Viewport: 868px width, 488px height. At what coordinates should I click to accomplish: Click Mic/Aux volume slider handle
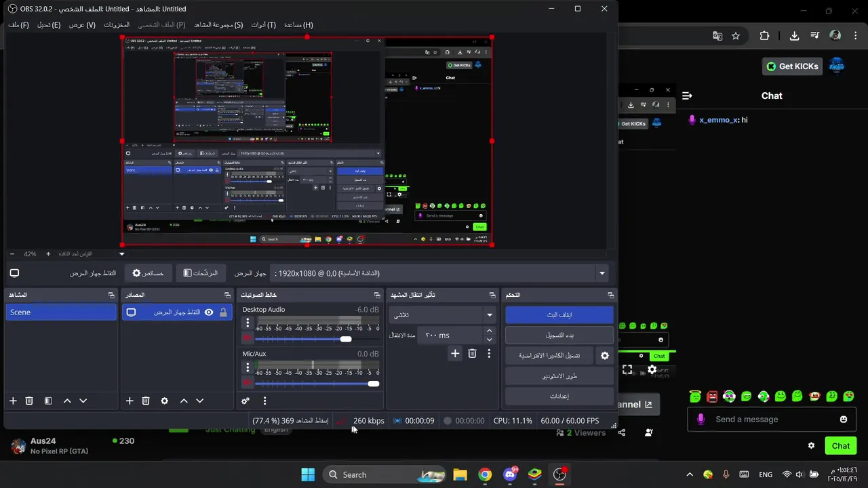(x=374, y=384)
